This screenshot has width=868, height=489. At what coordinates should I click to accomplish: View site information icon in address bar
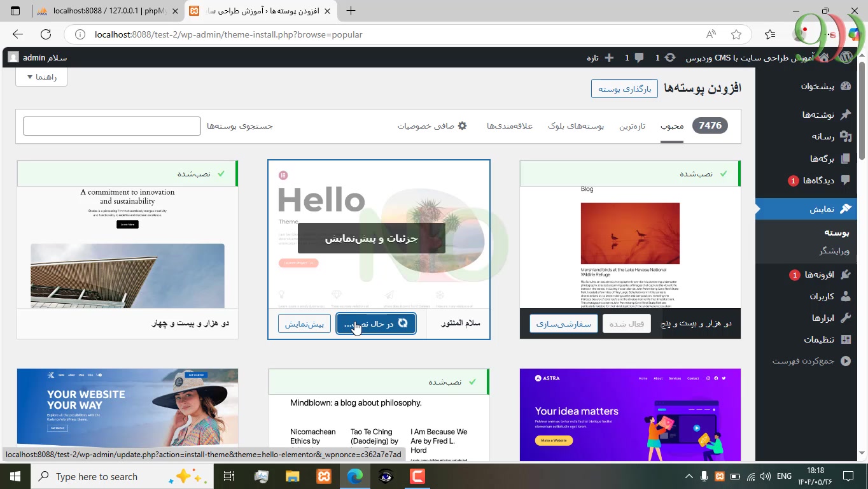pos(80,34)
